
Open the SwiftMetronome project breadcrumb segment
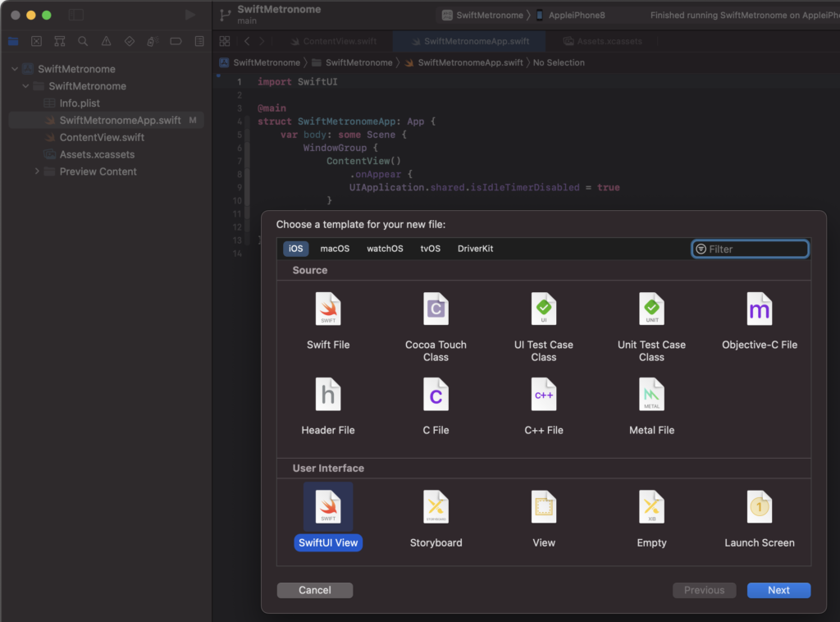[260, 62]
